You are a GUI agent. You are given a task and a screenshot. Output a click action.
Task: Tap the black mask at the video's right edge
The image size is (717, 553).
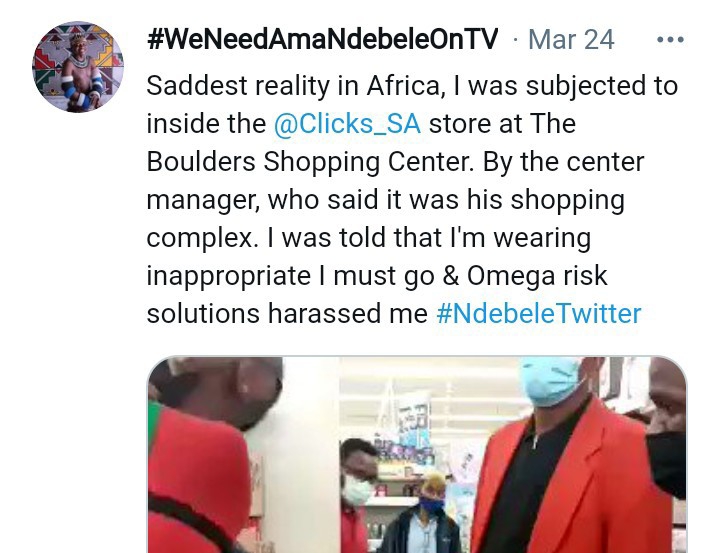tap(666, 464)
